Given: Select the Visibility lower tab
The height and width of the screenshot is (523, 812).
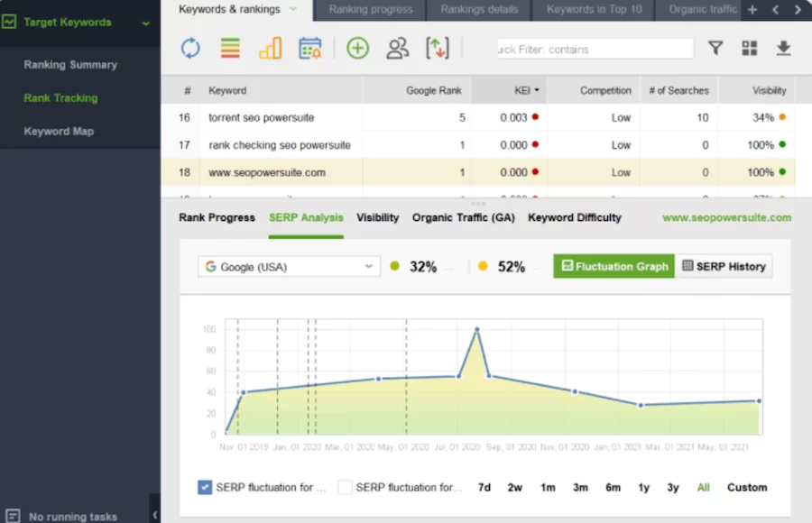Looking at the screenshot, I should [x=377, y=217].
